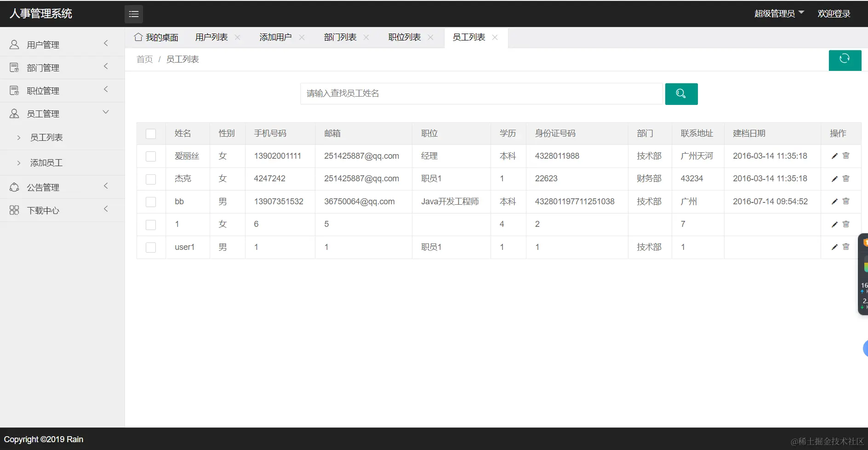
Task: Select the 员工列表 tab
Action: [469, 37]
